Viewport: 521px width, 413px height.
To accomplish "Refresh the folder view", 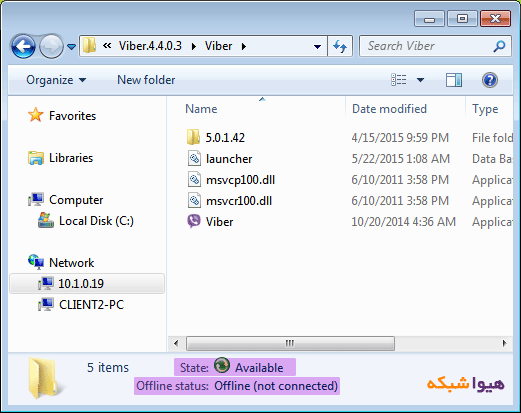I will click(340, 46).
